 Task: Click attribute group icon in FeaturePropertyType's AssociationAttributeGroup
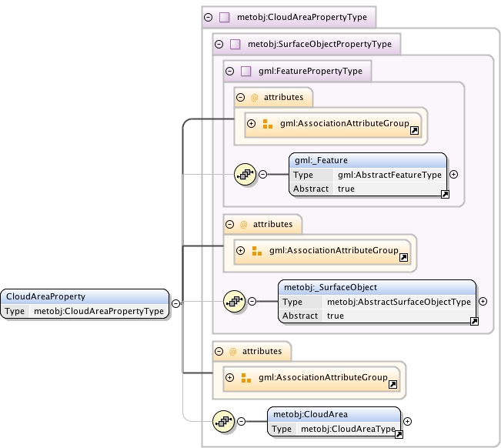[268, 124]
